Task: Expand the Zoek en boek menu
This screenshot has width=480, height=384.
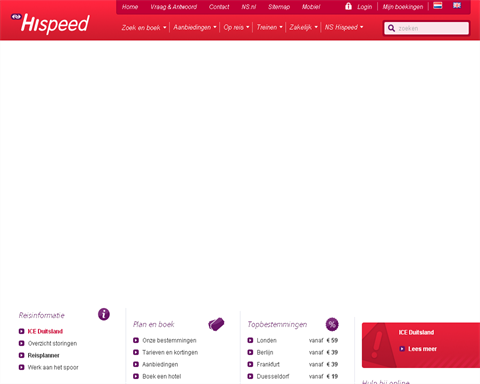Action: click(144, 27)
